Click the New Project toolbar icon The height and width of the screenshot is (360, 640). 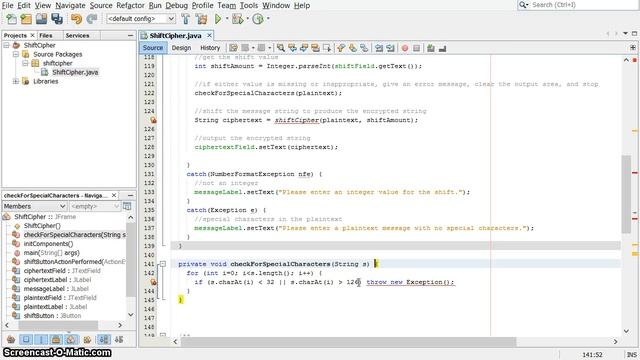pyautogui.click(x=26, y=19)
